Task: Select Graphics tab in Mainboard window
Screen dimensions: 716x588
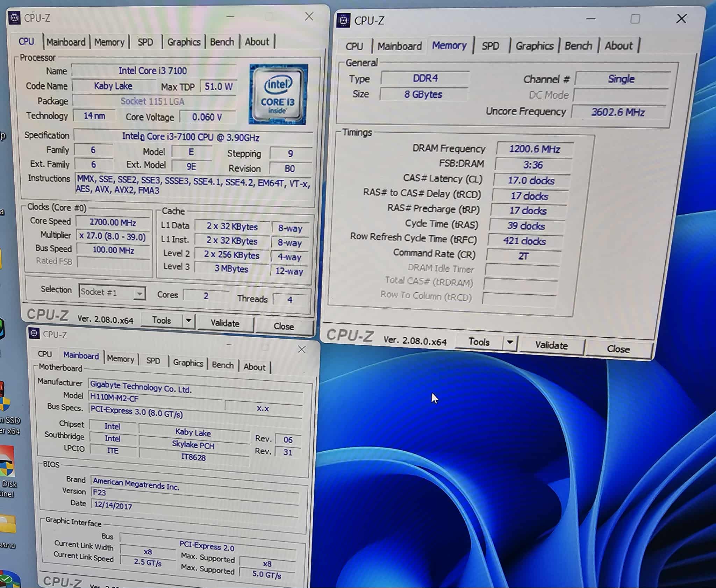Action: tap(188, 363)
